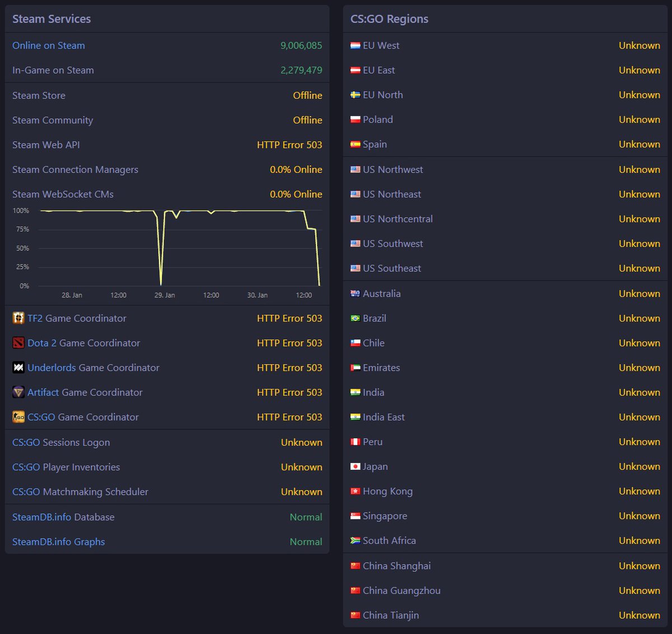The width and height of the screenshot is (672, 634).
Task: Click the Underlords game icon
Action: point(18,368)
